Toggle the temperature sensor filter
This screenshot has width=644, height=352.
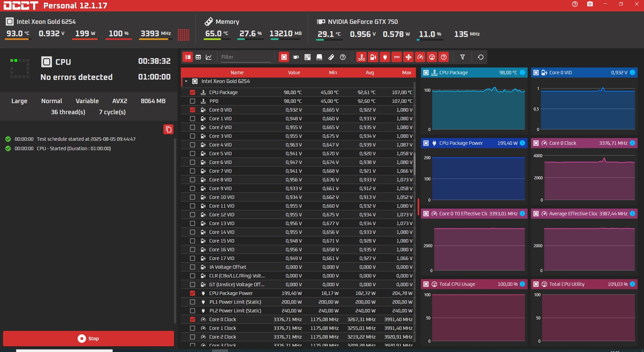tap(361, 57)
